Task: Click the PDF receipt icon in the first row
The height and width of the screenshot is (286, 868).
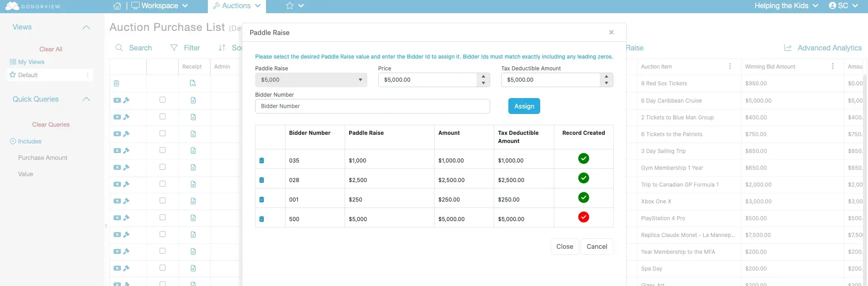Action: [x=193, y=84]
